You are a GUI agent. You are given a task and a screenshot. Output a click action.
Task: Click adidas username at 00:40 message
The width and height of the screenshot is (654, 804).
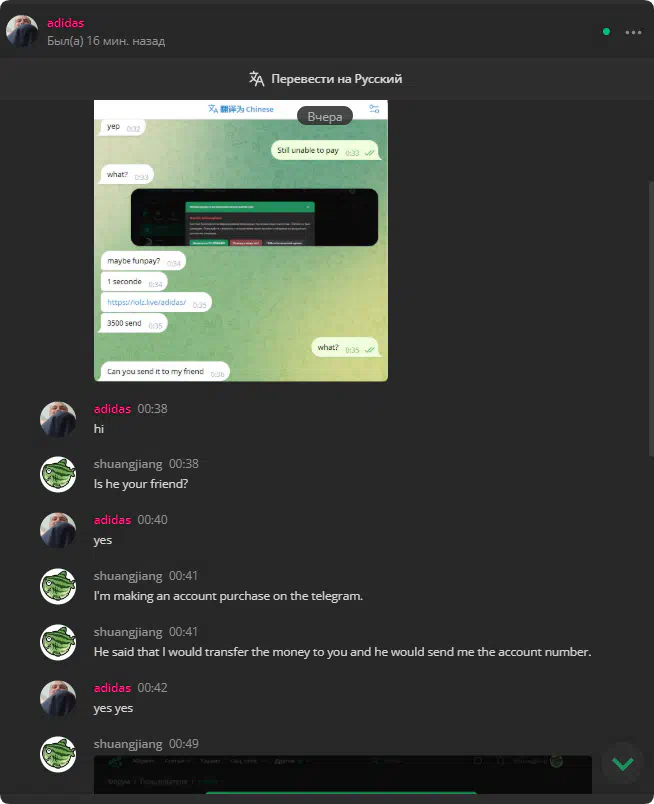pyautogui.click(x=112, y=520)
